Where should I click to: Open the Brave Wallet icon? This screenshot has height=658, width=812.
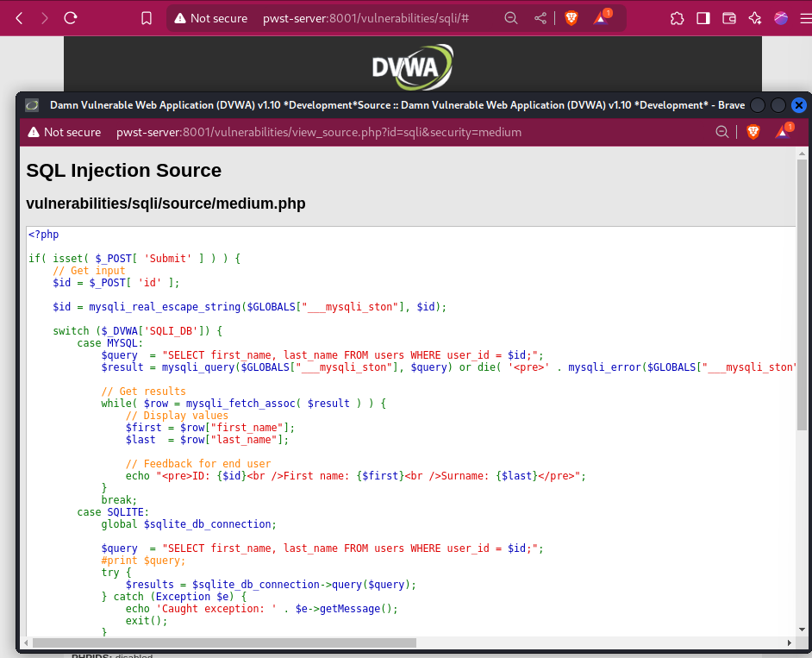point(729,18)
